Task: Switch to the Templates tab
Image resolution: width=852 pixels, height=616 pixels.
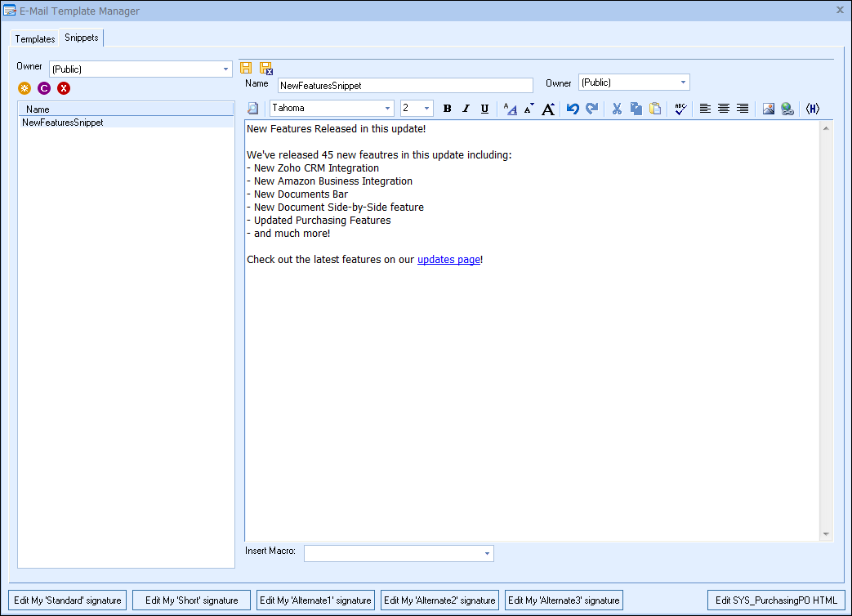Action: [35, 39]
